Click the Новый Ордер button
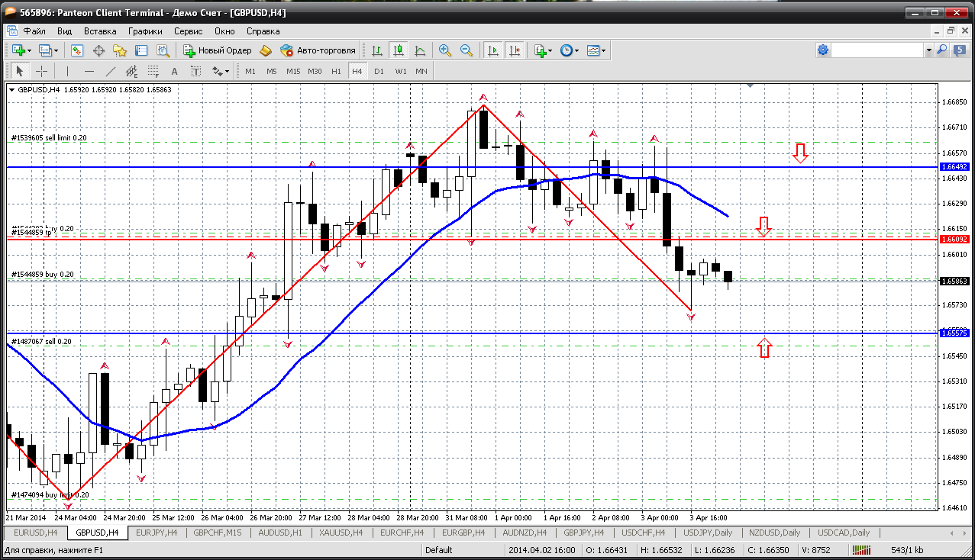The width and height of the screenshot is (975, 560). pos(218,50)
